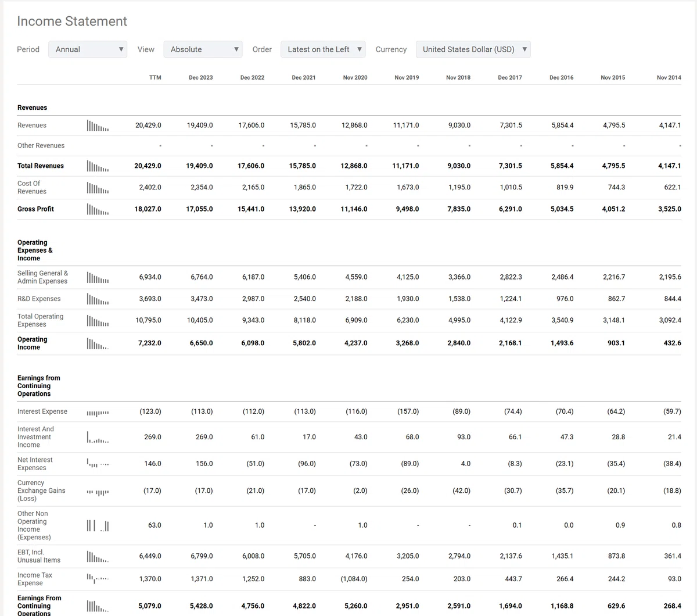Image resolution: width=697 pixels, height=616 pixels.
Task: Click the Interest And Investment Income sparkline
Action: [98, 437]
